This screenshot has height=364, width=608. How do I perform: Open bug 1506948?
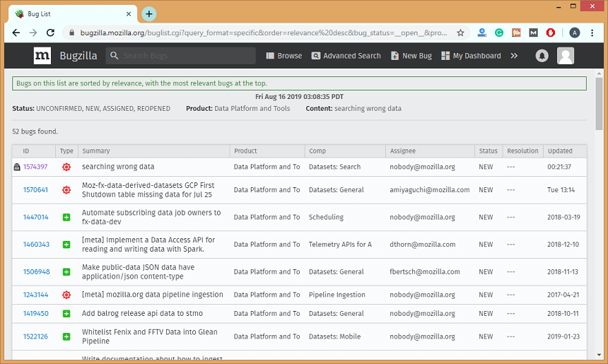pyautogui.click(x=37, y=271)
